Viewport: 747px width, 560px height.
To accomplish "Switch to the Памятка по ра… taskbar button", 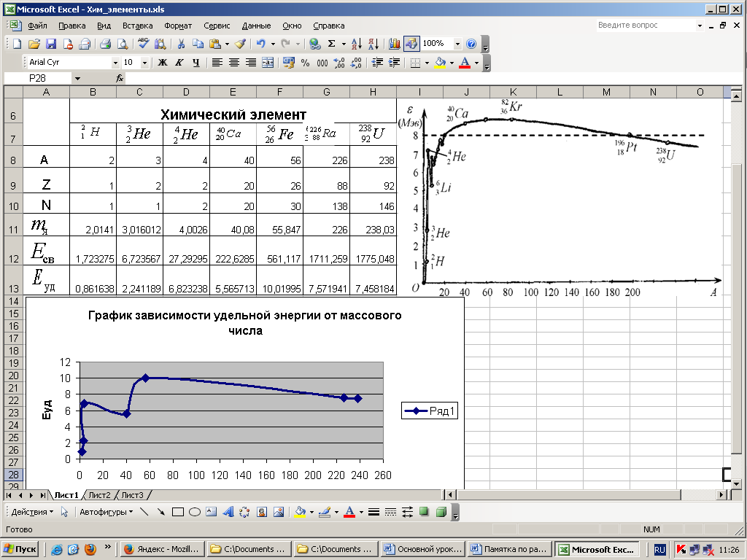I will (x=510, y=550).
